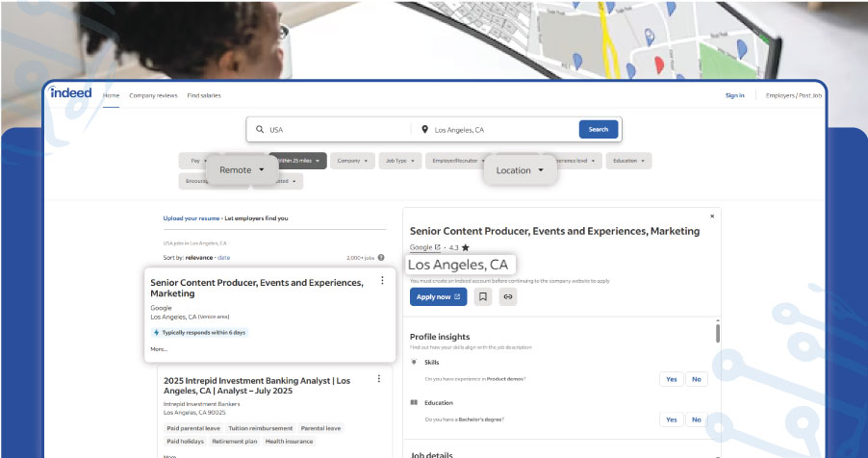868x458 pixels.
Task: Click the 'Paid parental leave' benefit tag
Action: [193, 428]
